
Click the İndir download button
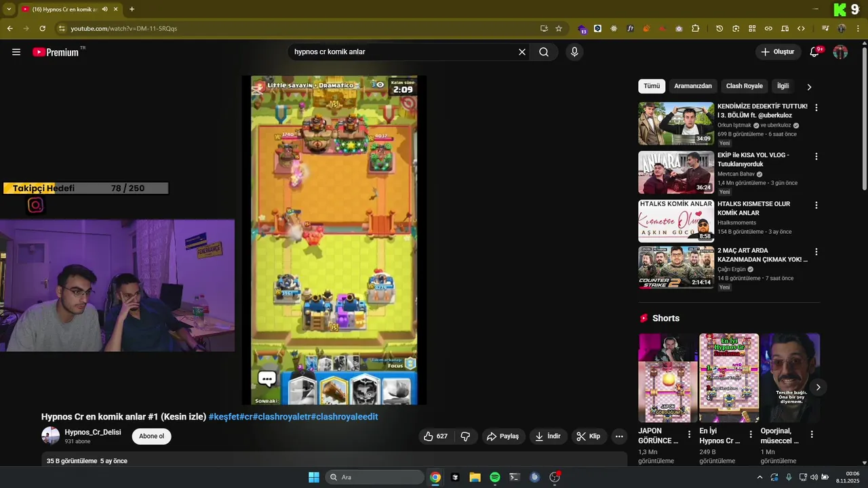[x=547, y=436]
